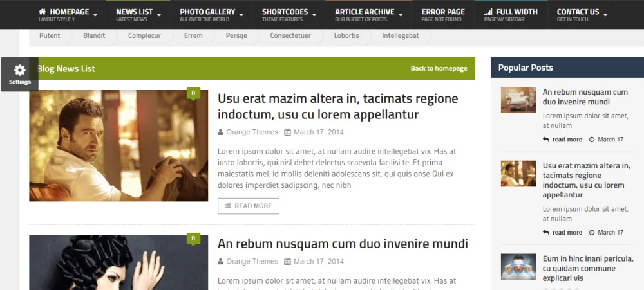The height and width of the screenshot is (290, 644).
Task: Expand the Homepage dropdown arrow
Action: 95,14
